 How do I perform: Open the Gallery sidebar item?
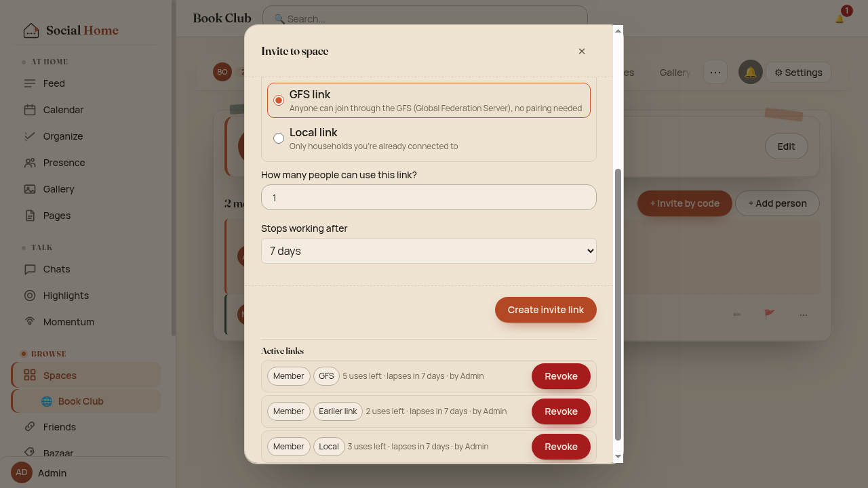(86, 189)
